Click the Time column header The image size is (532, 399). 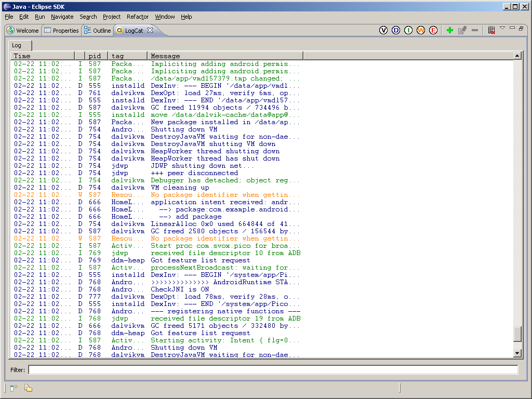tap(43, 56)
